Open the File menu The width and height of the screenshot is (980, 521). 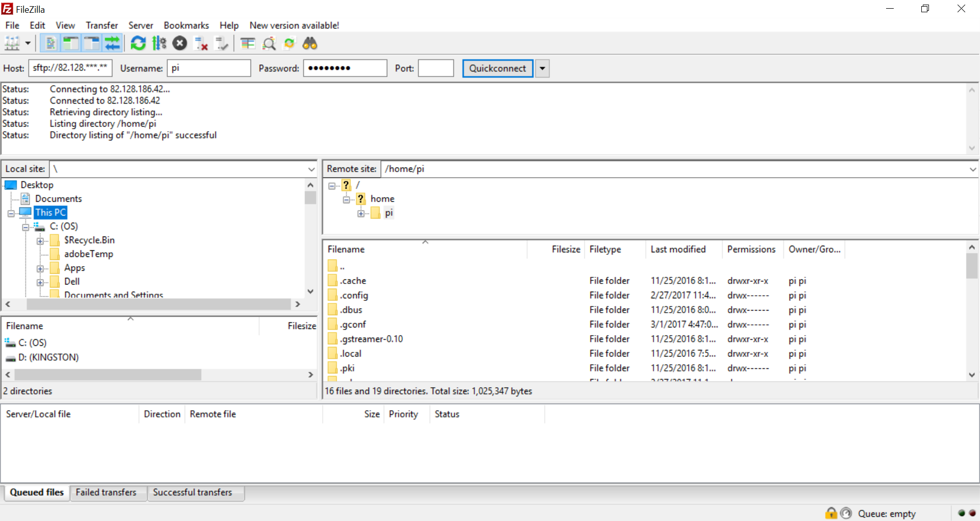point(12,25)
